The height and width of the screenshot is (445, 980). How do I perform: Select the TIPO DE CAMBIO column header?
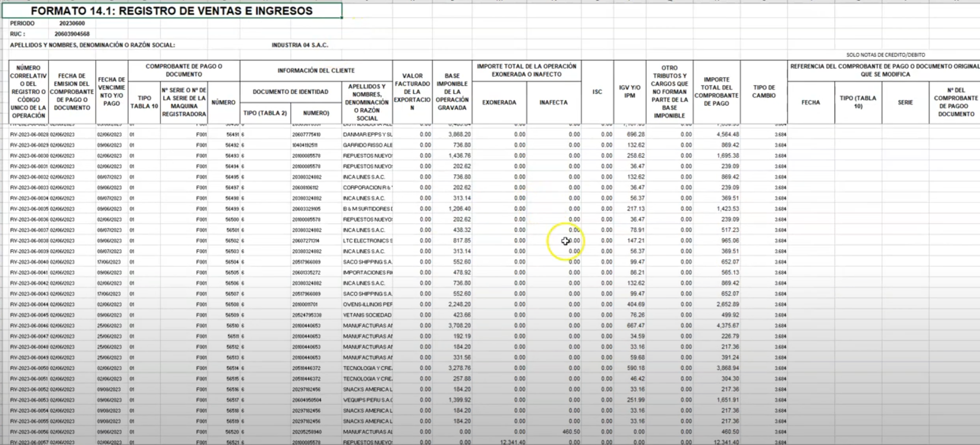click(x=763, y=92)
